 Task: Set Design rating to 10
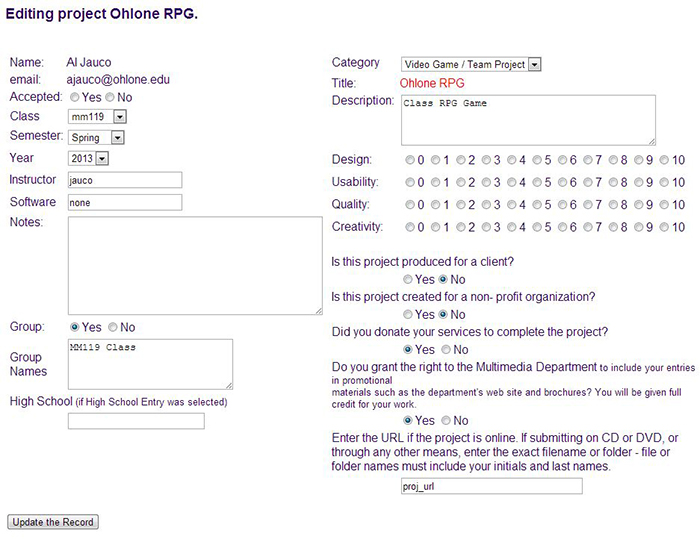click(x=664, y=160)
